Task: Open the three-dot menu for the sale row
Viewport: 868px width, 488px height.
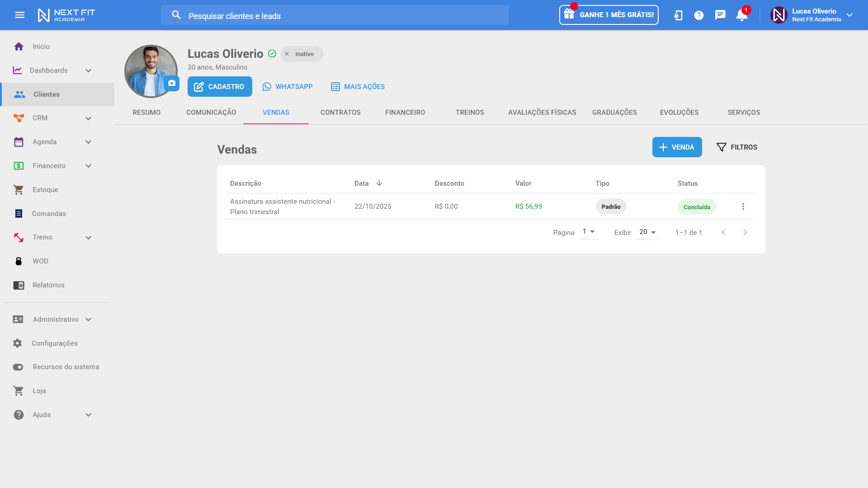Action: [743, 206]
